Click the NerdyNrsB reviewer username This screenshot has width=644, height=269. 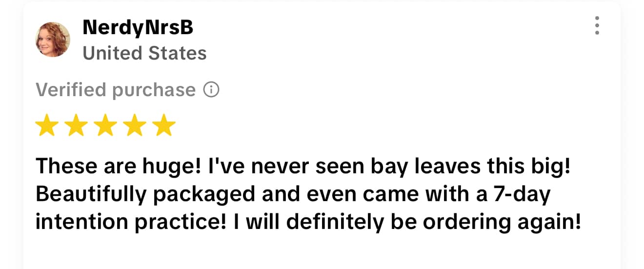138,28
